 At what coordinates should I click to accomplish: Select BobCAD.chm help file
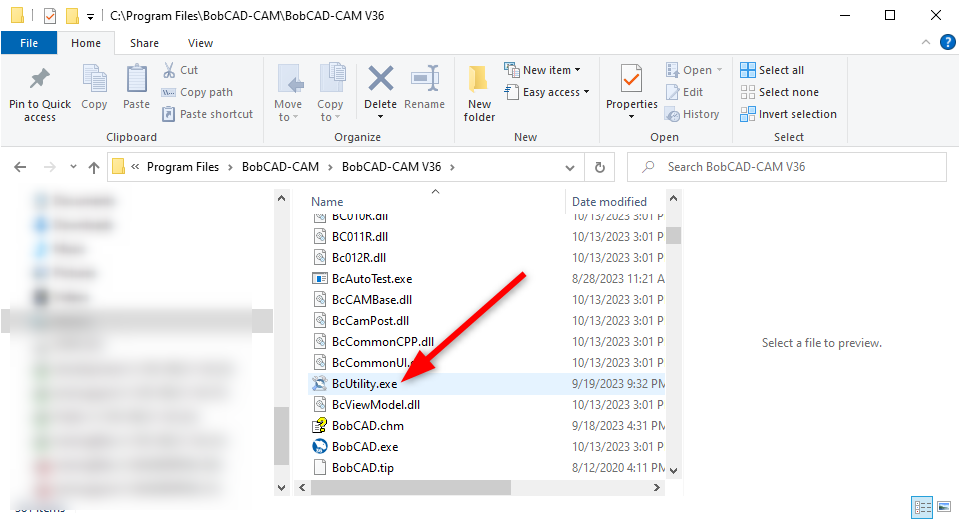click(x=367, y=426)
